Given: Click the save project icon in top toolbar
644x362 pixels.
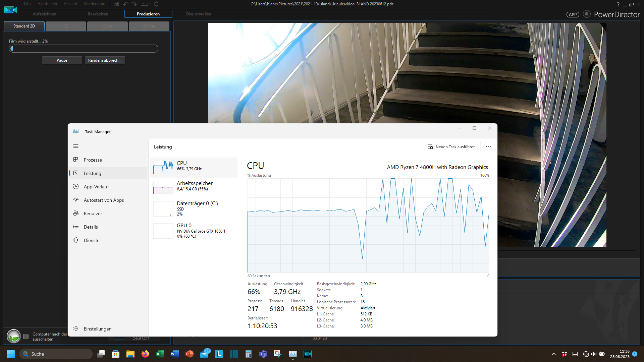Looking at the screenshot, I should point(116,4).
